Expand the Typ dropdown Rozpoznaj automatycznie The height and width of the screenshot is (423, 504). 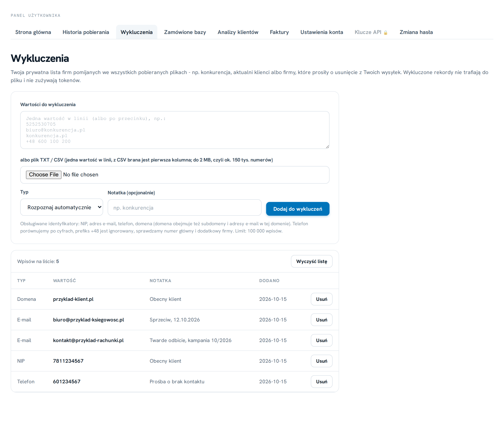point(62,207)
